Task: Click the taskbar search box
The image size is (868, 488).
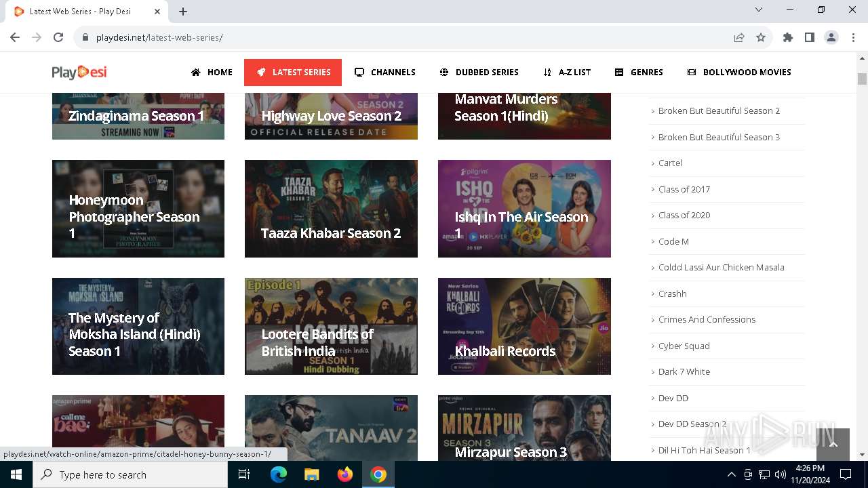Action: [130, 474]
